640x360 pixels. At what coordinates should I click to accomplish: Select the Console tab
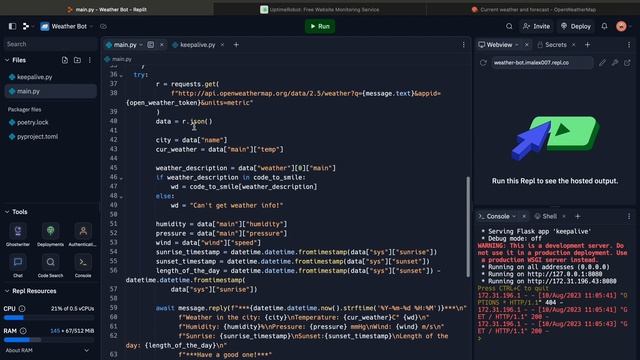[494, 216]
